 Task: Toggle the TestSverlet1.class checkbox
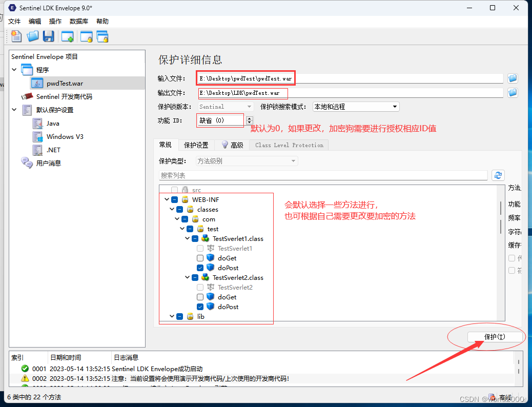tap(195, 239)
